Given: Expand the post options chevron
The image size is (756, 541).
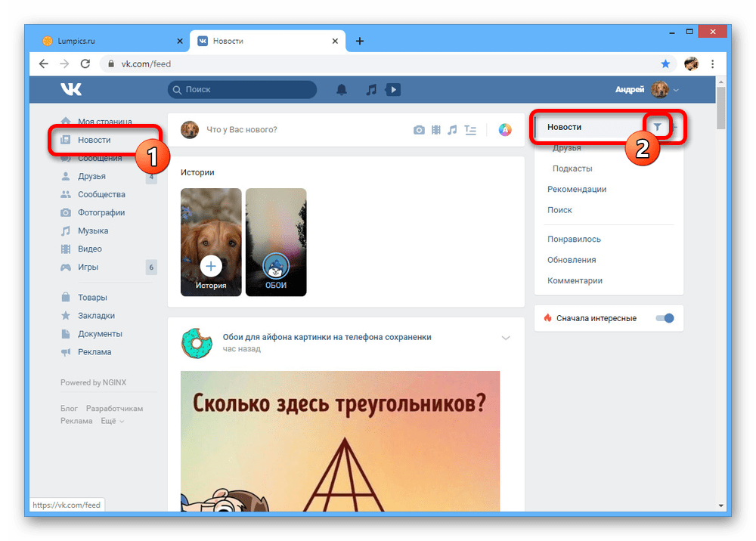Looking at the screenshot, I should tap(506, 338).
